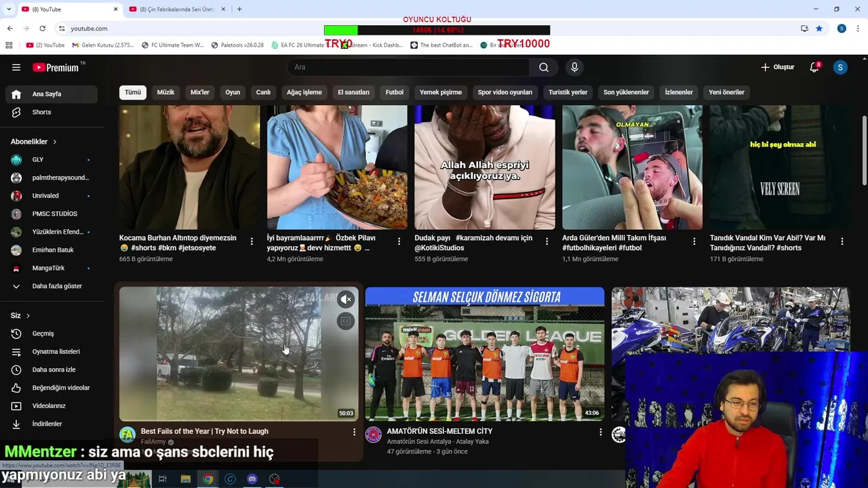Expand Daha fazla göster in subscriptions
Viewport: 868px width, 488px height.
[x=52, y=286]
